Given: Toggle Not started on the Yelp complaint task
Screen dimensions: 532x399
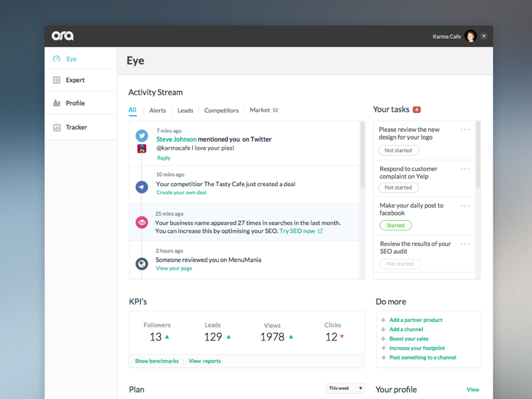Looking at the screenshot, I should click(398, 188).
